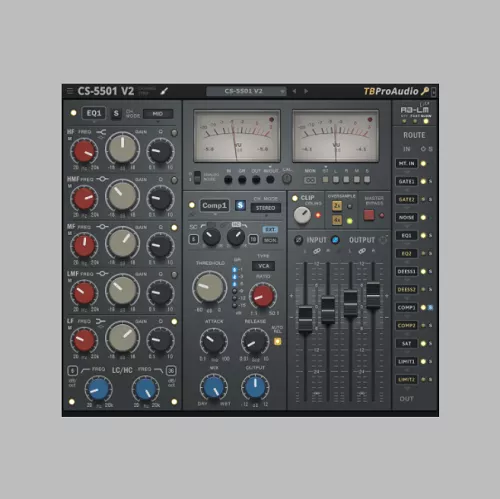Go to the next preset with right arrow
Screen dimensions: 500x499
pos(306,91)
